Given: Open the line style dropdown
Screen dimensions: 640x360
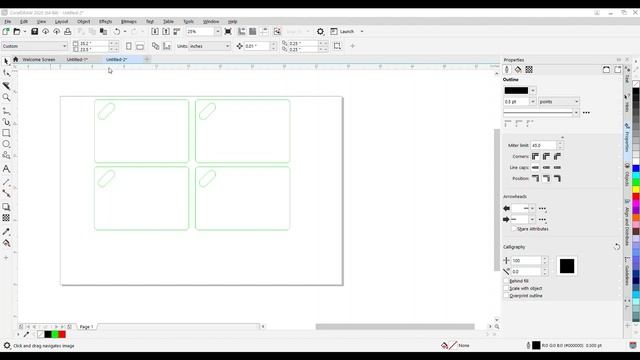Looking at the screenshot, I should point(576,113).
